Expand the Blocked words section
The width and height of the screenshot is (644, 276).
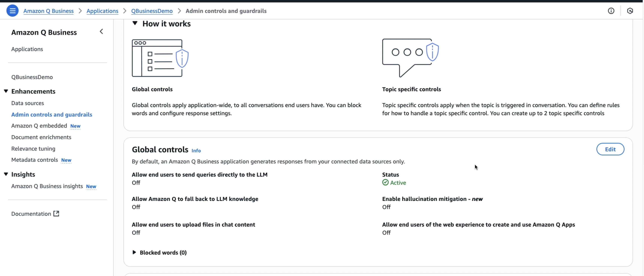(x=134, y=252)
